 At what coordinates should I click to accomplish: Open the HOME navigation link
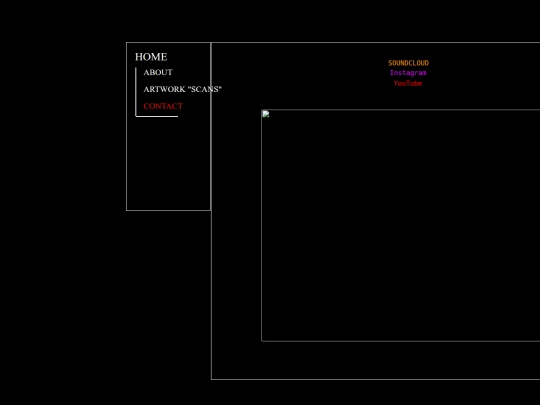point(151,57)
